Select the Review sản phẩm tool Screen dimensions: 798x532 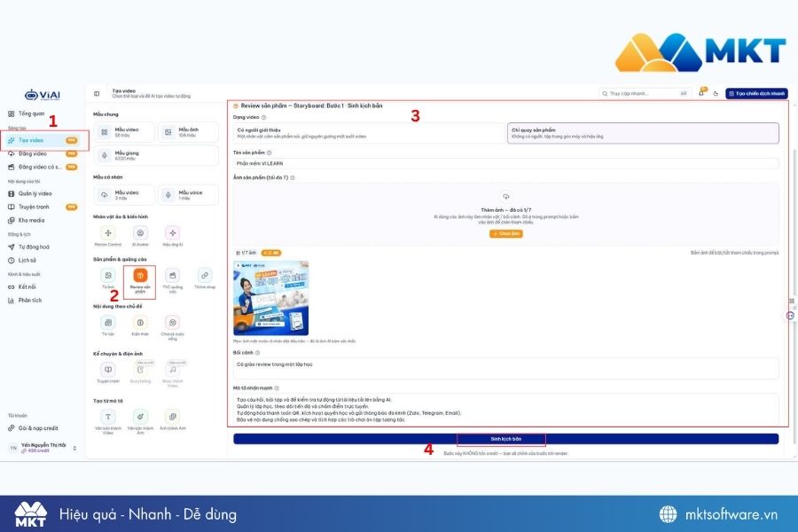pyautogui.click(x=140, y=281)
